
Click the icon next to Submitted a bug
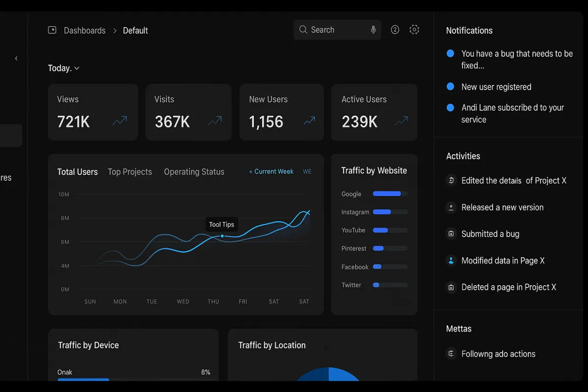click(451, 234)
